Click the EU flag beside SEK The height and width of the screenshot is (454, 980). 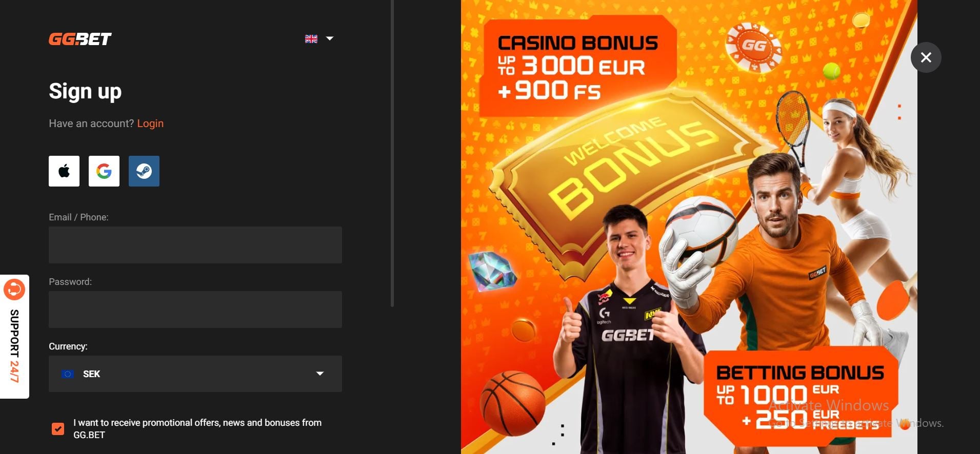(x=67, y=374)
